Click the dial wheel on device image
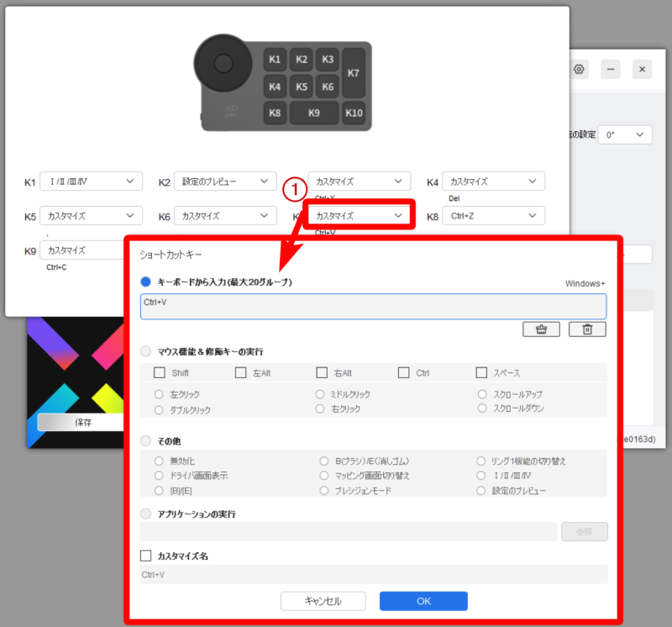The image size is (672, 627). pyautogui.click(x=223, y=62)
